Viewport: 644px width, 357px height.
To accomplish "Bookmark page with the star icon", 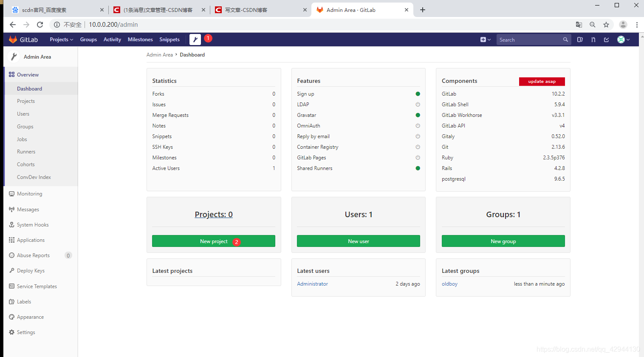I will point(606,25).
